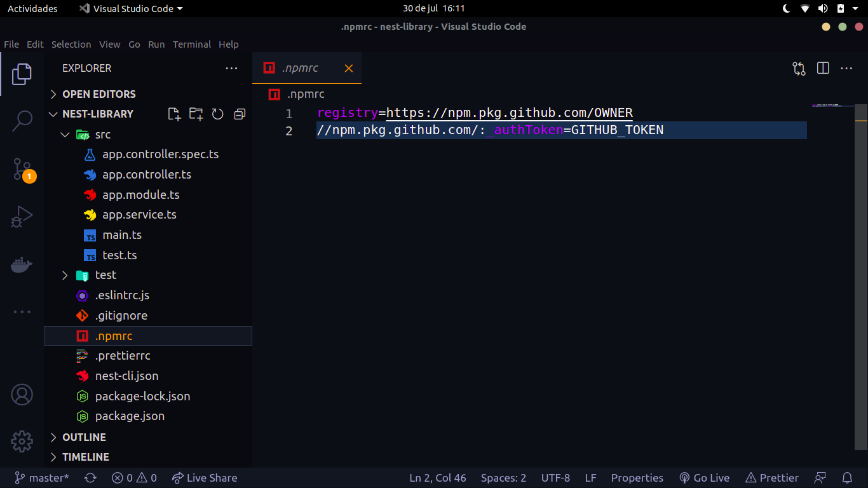
Task: Click Prettier status bar item
Action: click(x=772, y=478)
